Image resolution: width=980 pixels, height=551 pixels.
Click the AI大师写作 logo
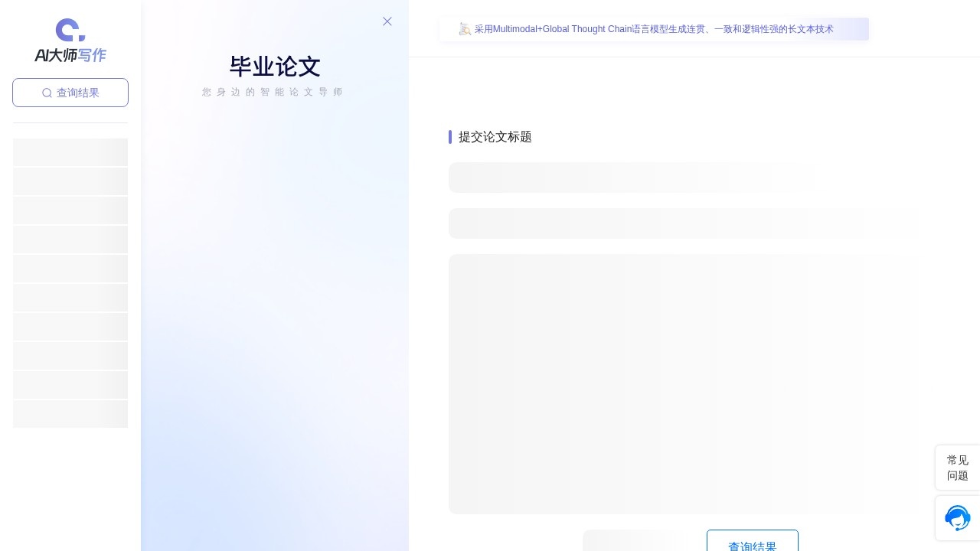[70, 41]
